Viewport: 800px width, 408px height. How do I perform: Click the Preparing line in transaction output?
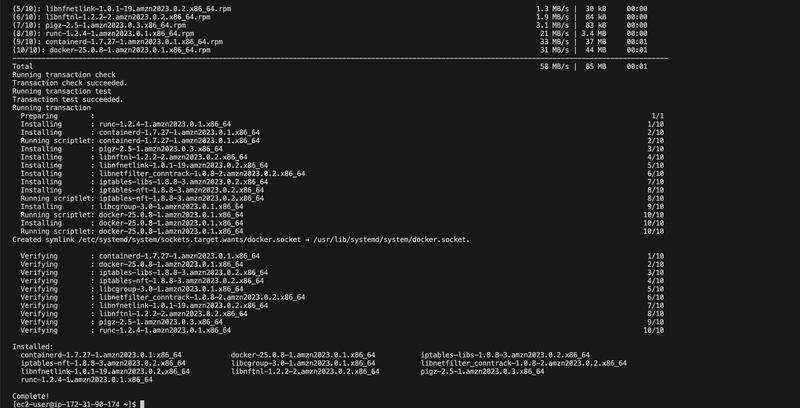(342, 116)
